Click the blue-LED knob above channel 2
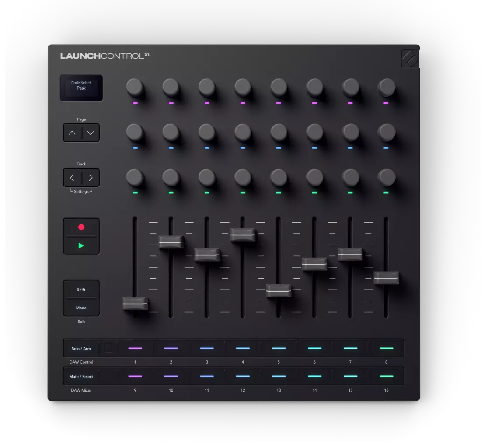The width and height of the screenshot is (481, 448). (171, 132)
